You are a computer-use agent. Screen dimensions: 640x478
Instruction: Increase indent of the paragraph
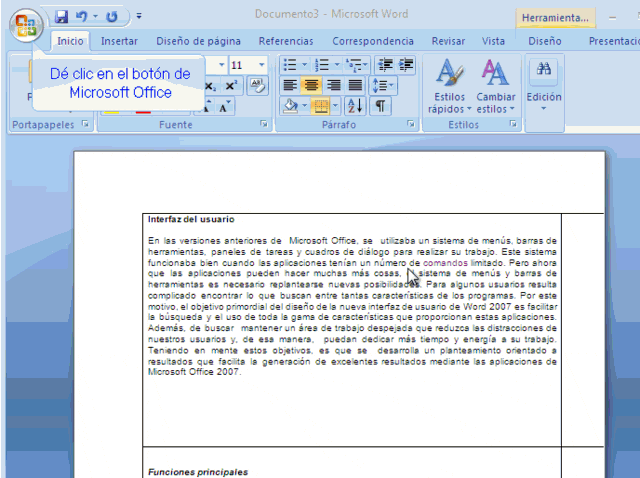coord(406,65)
